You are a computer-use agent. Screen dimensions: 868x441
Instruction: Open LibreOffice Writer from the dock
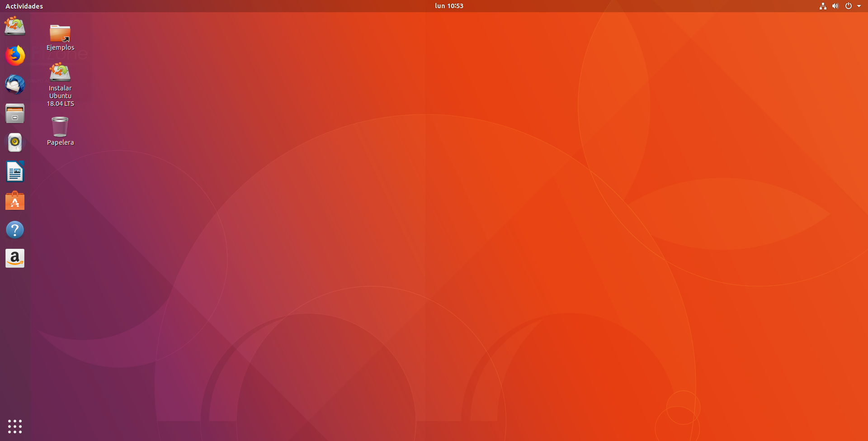(x=15, y=171)
